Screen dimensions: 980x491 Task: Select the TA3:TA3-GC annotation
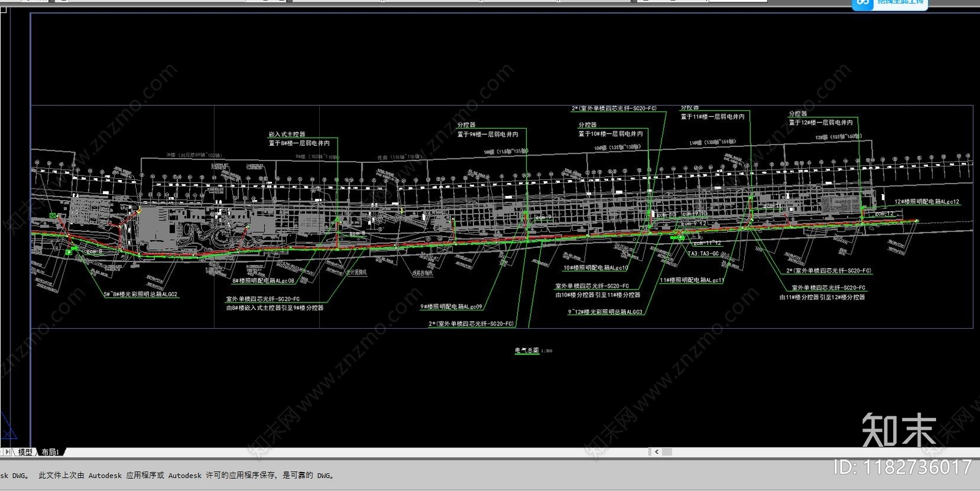click(x=703, y=253)
